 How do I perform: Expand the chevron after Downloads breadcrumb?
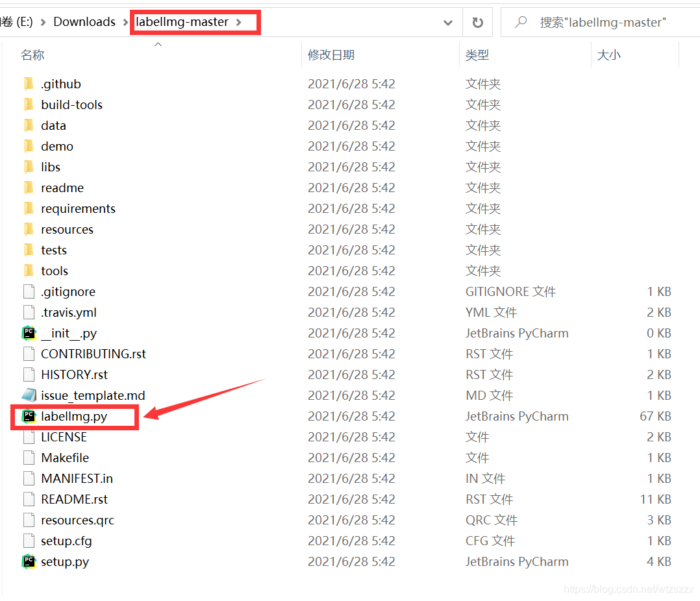click(125, 22)
